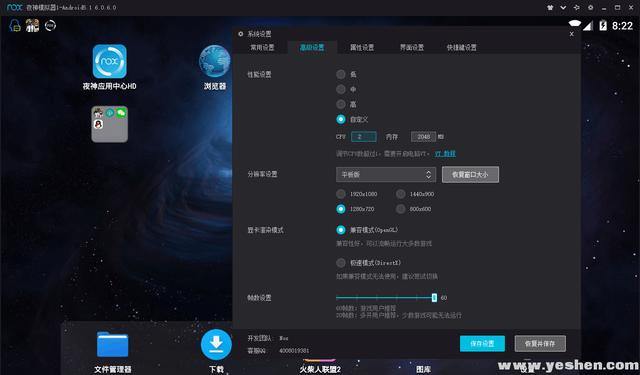Screen dimensions: 640x375
Task: Click the round nox notification icon
Action: [x=50, y=26]
